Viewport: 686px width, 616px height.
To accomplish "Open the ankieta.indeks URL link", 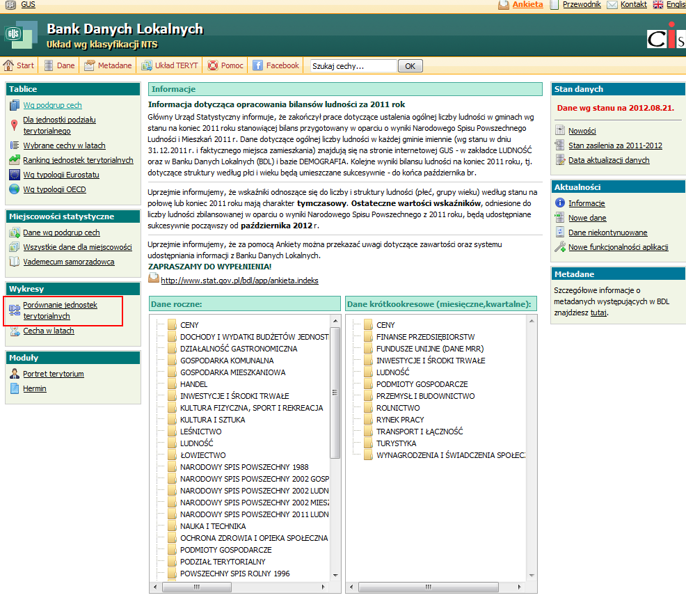I will (x=240, y=281).
